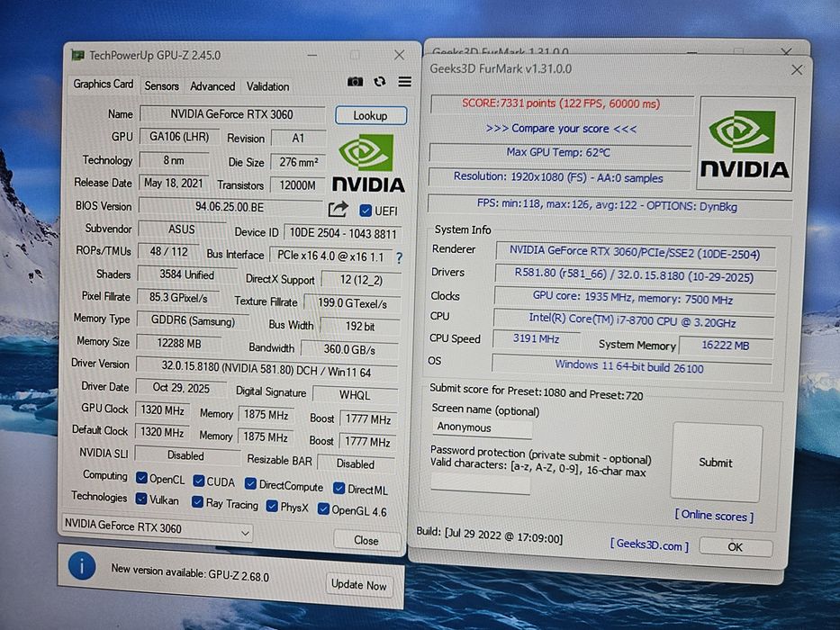Screen dimensions: 840x630
Task: Toggle the CUDA checkbox
Action: [199, 481]
